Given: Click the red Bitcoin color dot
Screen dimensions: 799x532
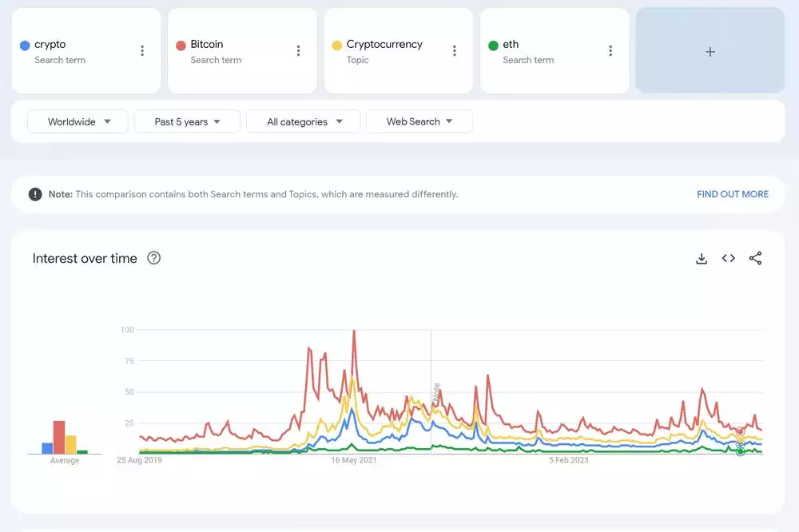Looking at the screenshot, I should click(181, 45).
